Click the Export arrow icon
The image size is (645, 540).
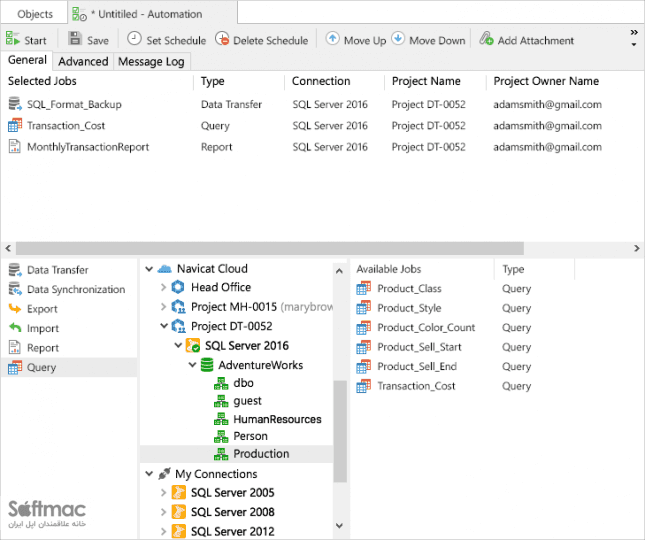click(15, 308)
